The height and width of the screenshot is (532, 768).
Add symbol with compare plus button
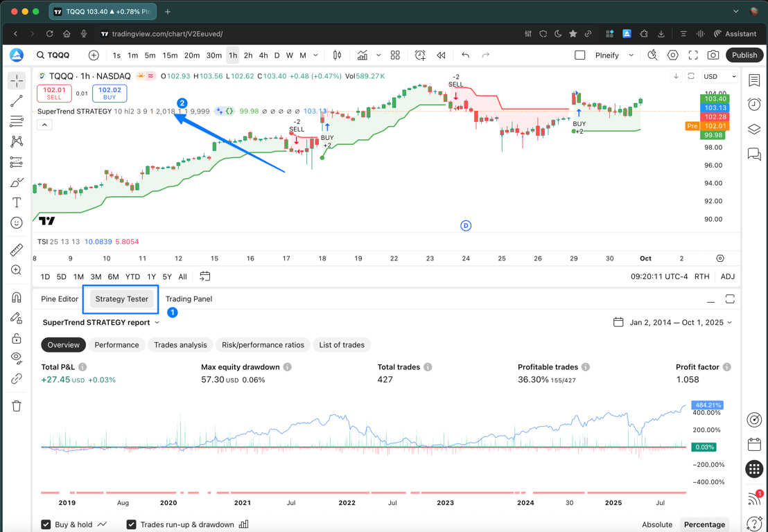[94, 55]
